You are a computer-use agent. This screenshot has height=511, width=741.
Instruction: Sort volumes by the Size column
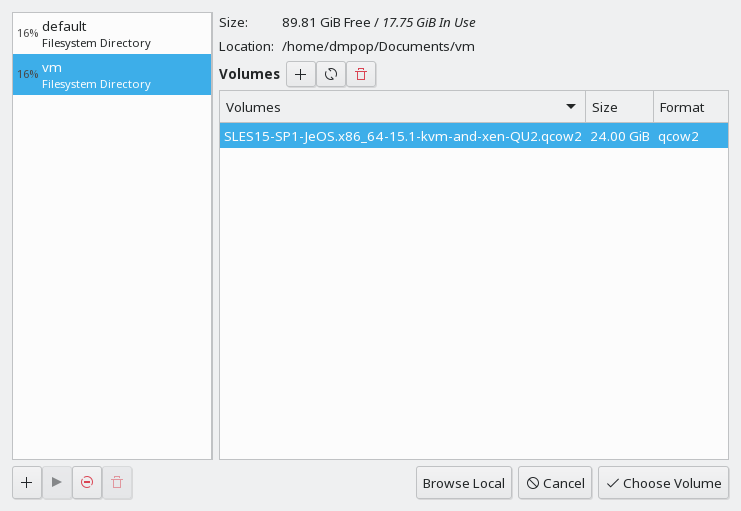(618, 107)
